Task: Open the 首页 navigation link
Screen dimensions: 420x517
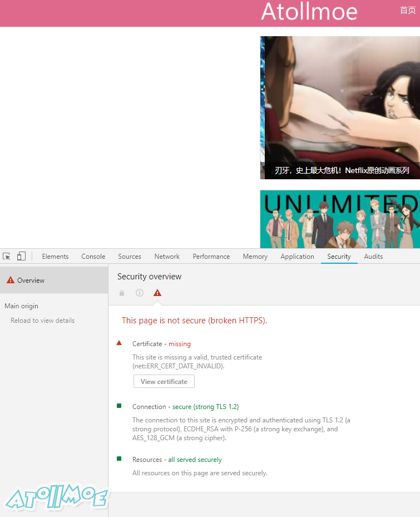Action: point(408,10)
